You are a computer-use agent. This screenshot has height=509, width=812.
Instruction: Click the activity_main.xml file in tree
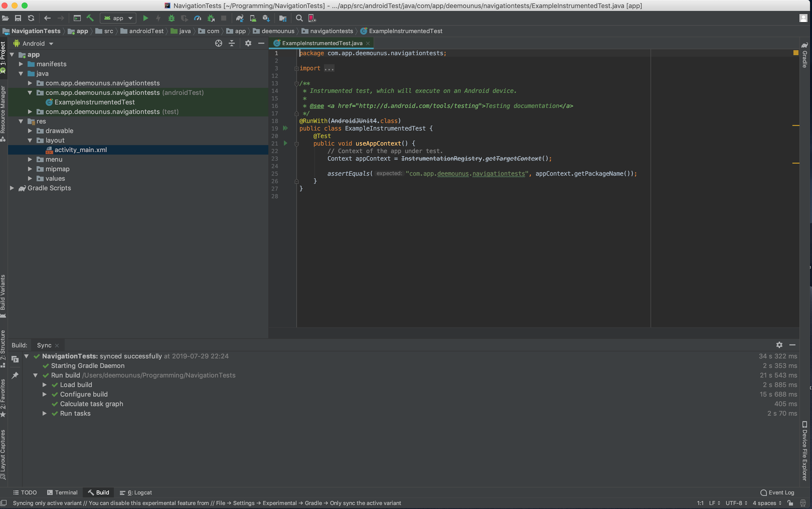(x=80, y=150)
